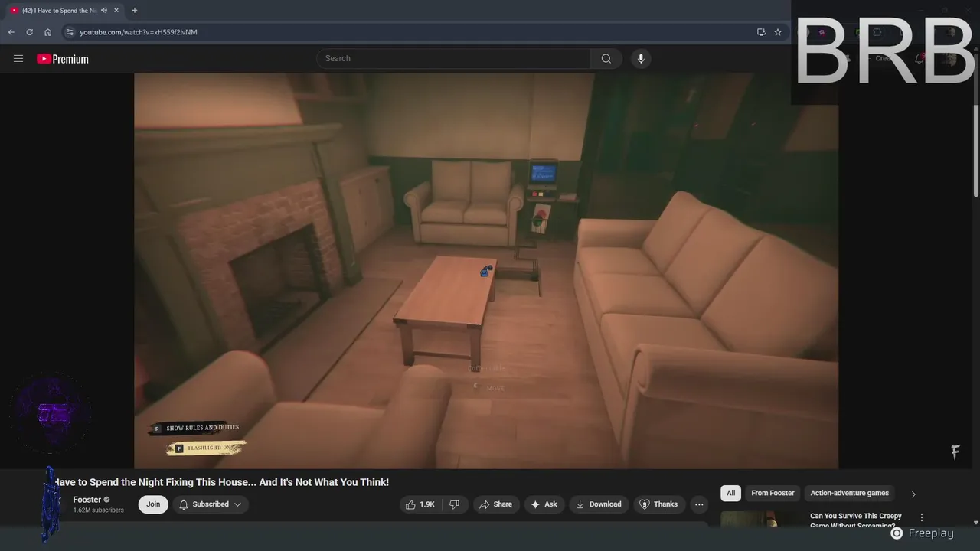The height and width of the screenshot is (551, 980).
Task: Dislike the video thumbs-down
Action: [455, 504]
